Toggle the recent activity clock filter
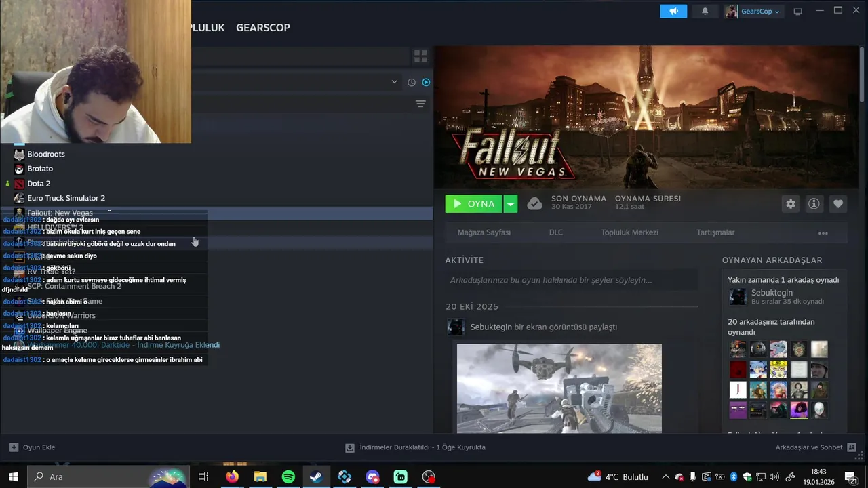The height and width of the screenshot is (488, 868). pyautogui.click(x=412, y=82)
